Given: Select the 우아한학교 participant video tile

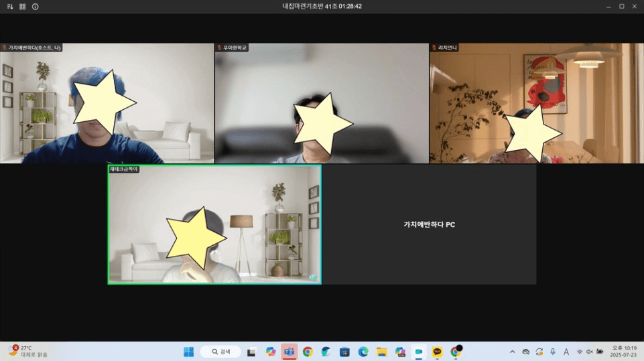Looking at the screenshot, I should 322,103.
